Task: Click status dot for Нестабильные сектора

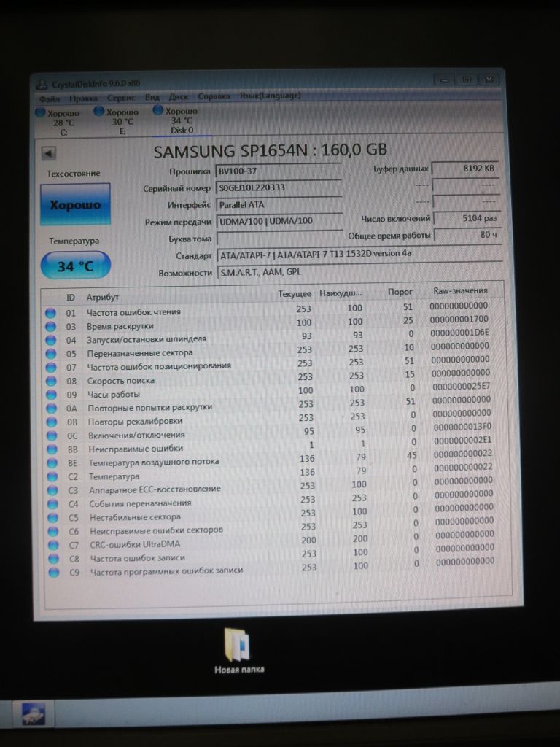Action: click(x=53, y=518)
